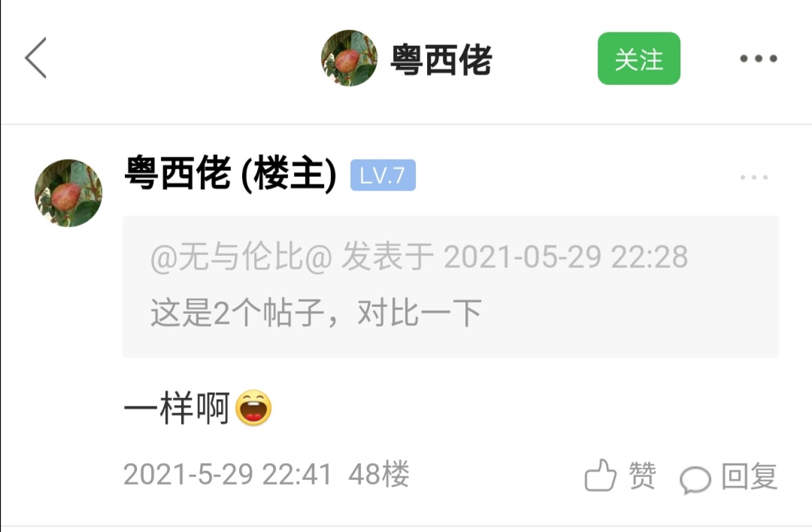Screen dimensions: 812x532
Task: Tap the speech bubble reply icon
Action: [695, 479]
